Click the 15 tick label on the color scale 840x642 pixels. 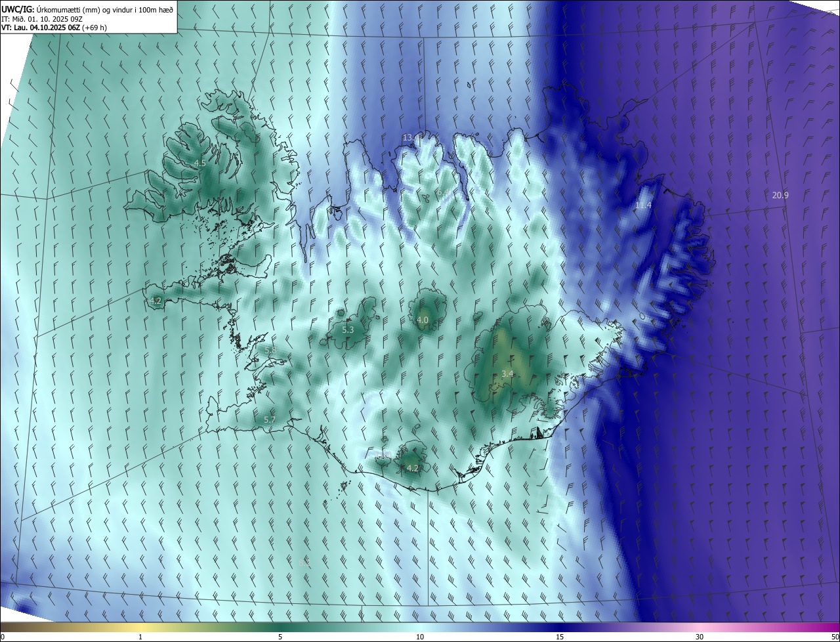pyautogui.click(x=560, y=637)
